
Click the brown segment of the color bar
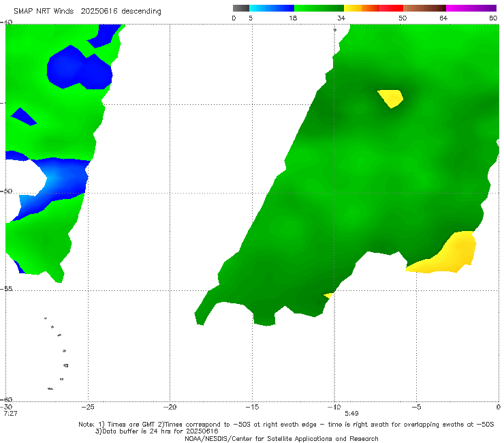click(x=424, y=8)
